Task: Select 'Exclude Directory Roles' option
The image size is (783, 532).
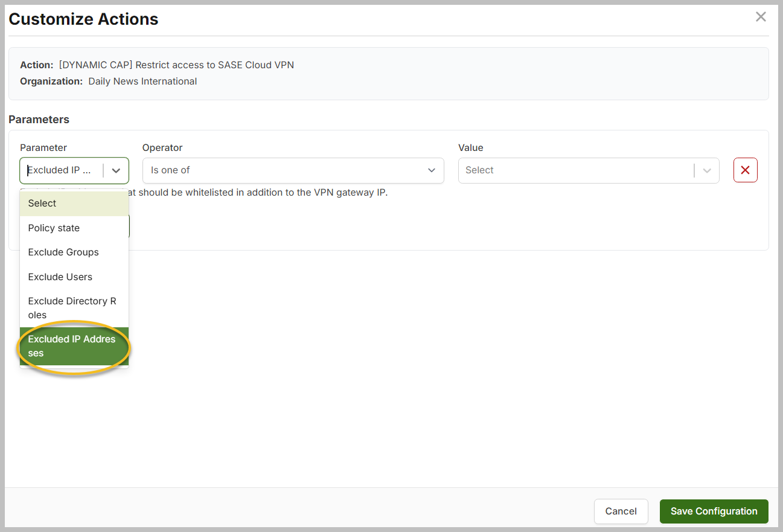Action: point(74,308)
